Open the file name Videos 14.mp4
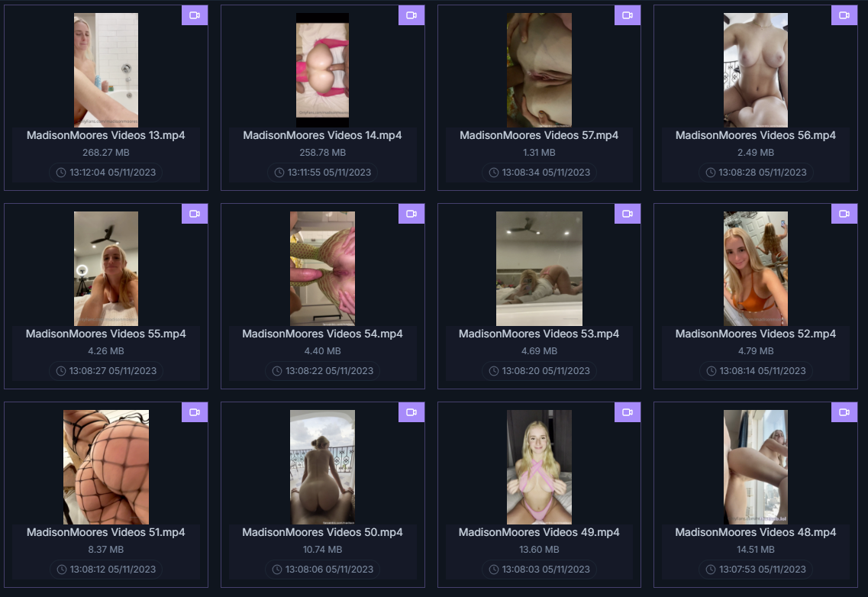868x597 pixels. 322,135
